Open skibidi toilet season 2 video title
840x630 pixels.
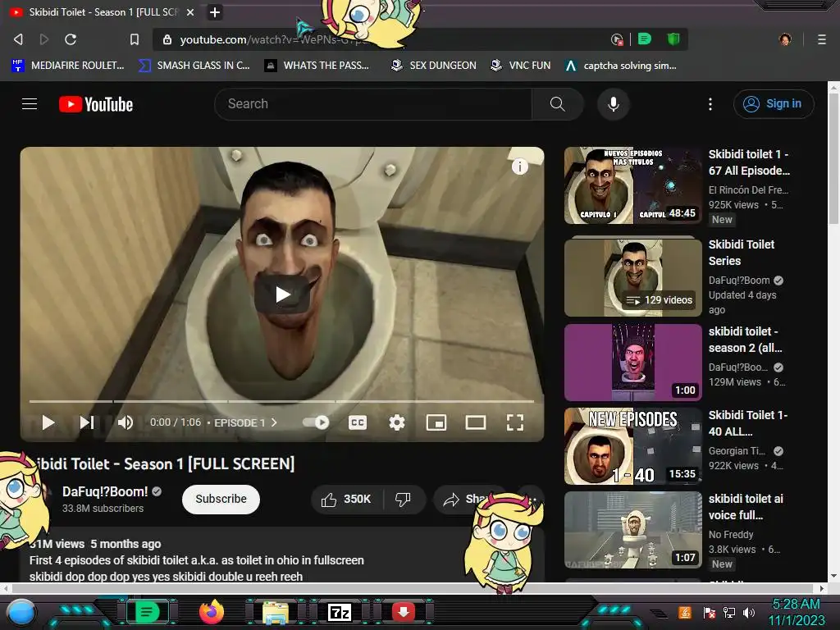745,340
